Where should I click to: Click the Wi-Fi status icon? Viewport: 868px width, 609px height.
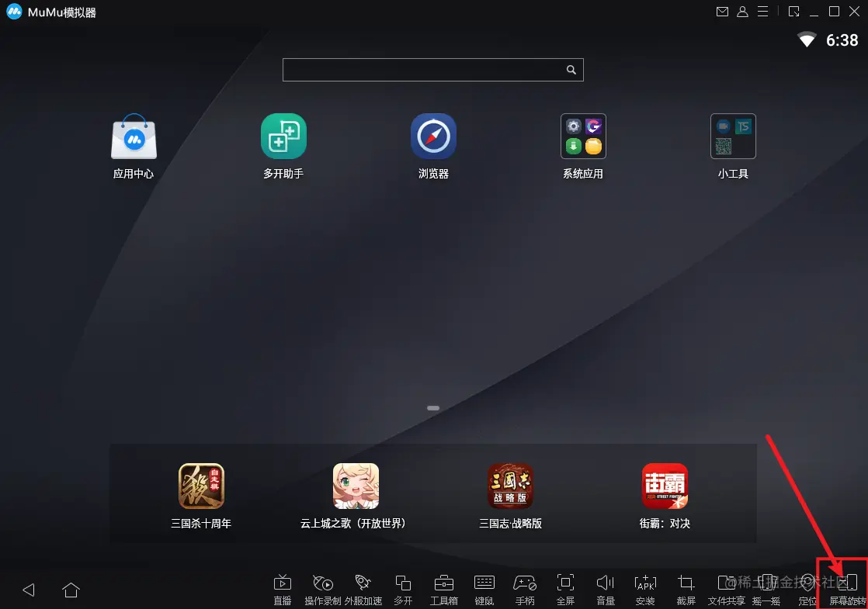tap(807, 40)
